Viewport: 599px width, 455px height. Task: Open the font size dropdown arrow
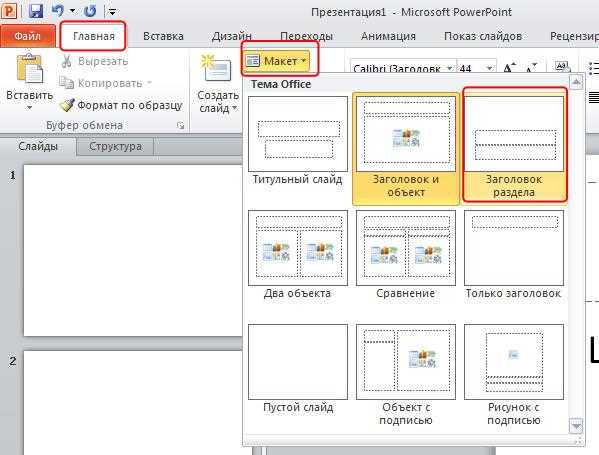489,68
